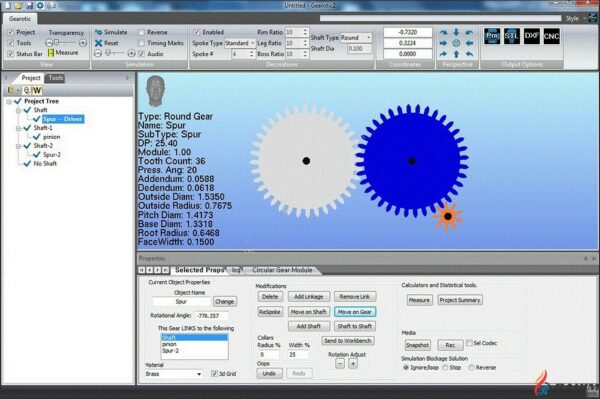The image size is (600, 399).
Task: Decrease transparency with the minus icon
Action: point(48,43)
